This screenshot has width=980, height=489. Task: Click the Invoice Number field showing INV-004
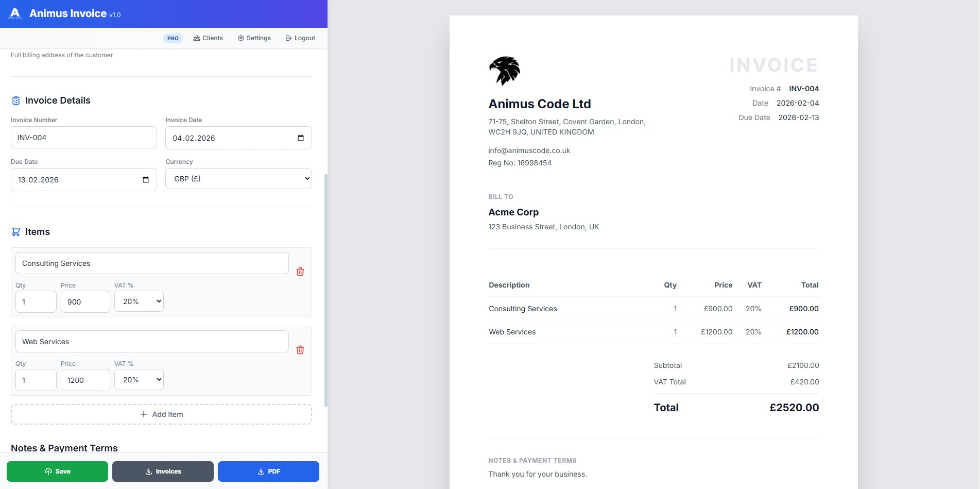click(83, 137)
